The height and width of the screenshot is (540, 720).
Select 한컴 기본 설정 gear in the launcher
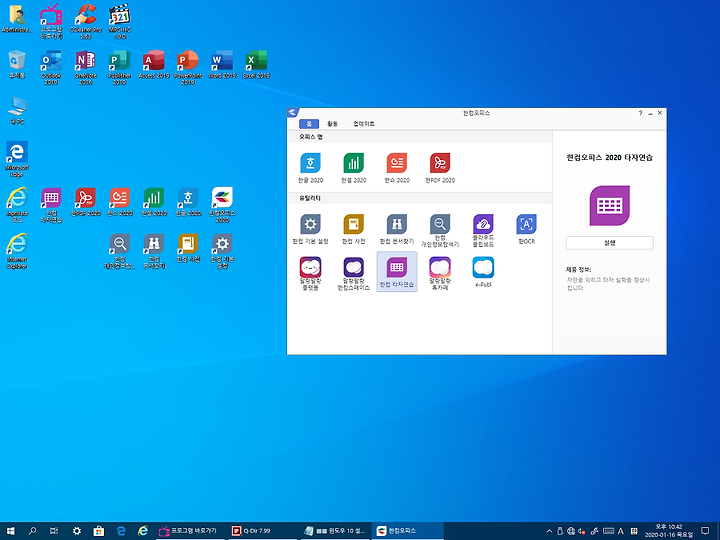click(310, 229)
